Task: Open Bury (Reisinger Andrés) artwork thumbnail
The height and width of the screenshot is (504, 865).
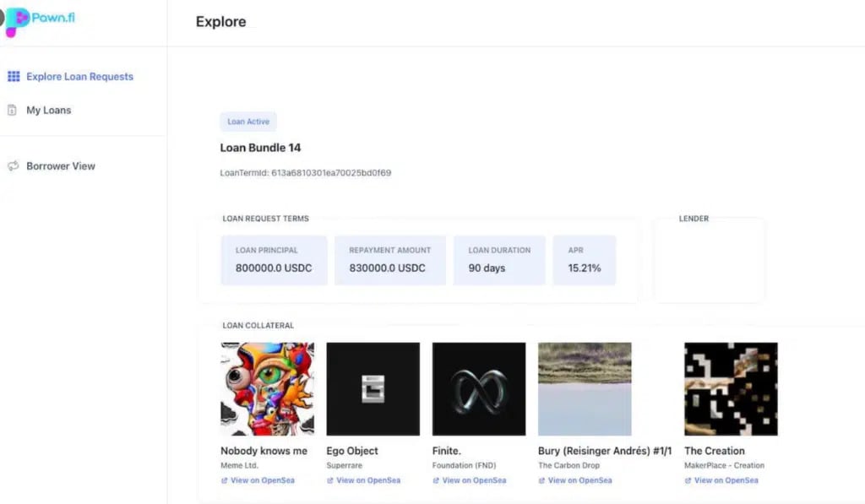Action: tap(585, 388)
